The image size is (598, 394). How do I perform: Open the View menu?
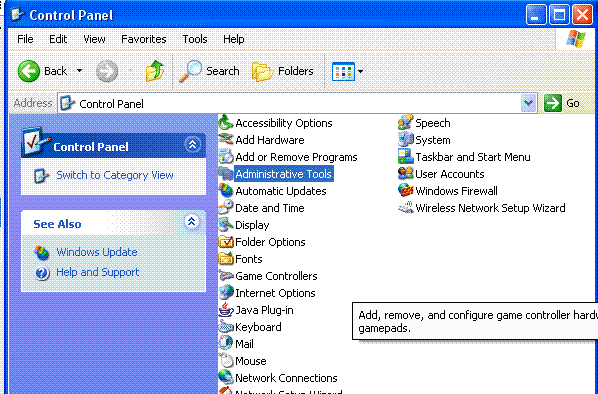click(94, 39)
